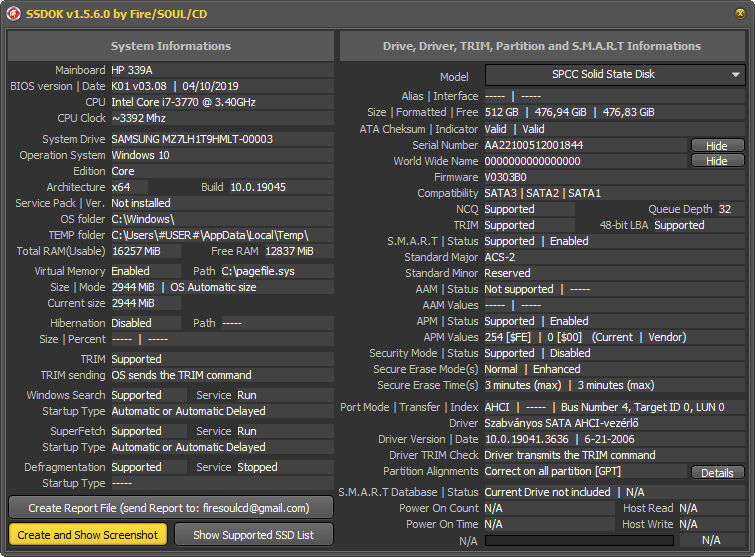Click APM Values 254 [$FE]
This screenshot has height=557, width=755.
508,337
